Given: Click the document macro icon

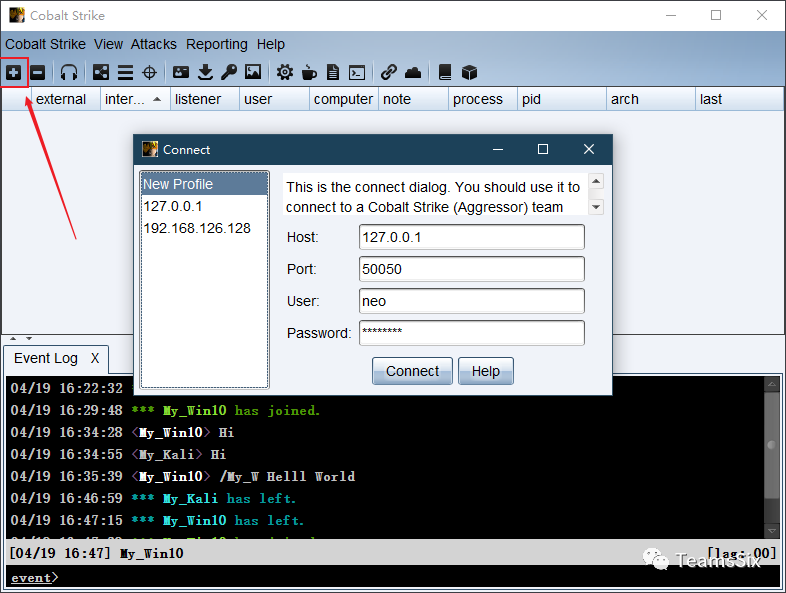Looking at the screenshot, I should click(333, 73).
